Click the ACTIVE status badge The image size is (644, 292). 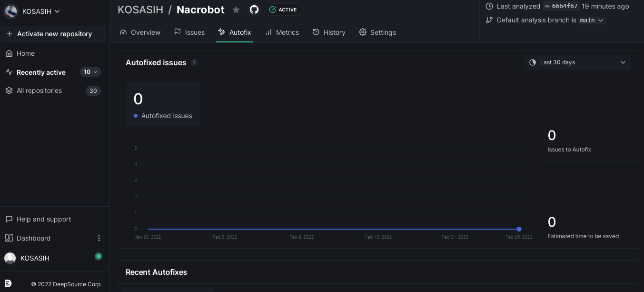(x=283, y=10)
